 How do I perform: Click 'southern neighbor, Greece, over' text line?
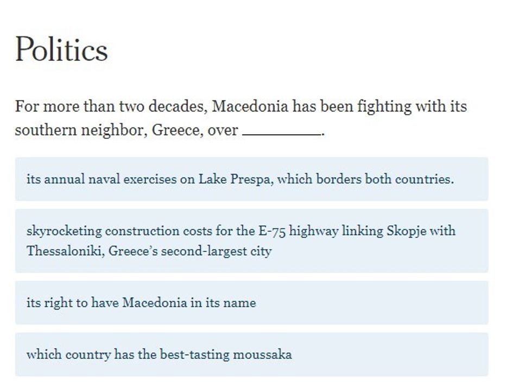point(126,131)
